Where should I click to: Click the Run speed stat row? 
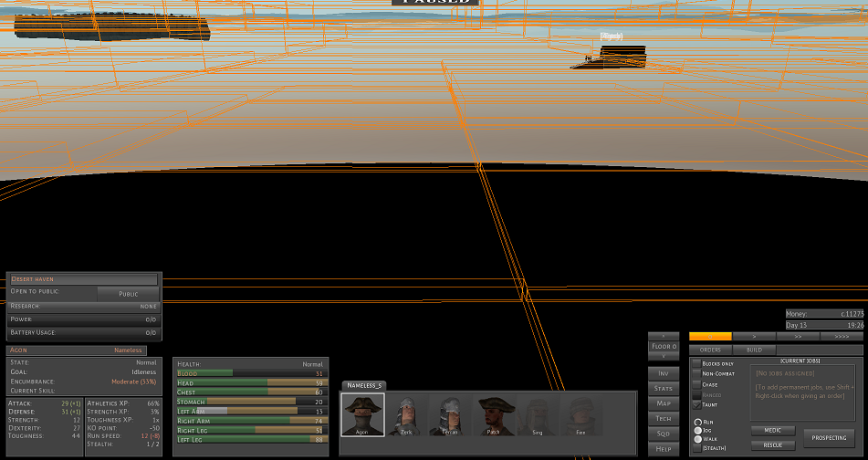[123, 436]
